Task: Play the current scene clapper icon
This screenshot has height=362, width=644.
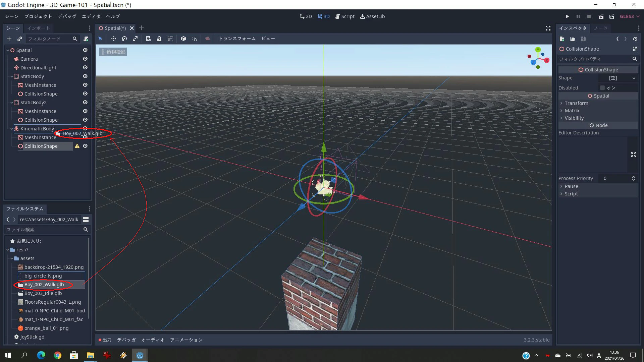Action: coord(601,16)
